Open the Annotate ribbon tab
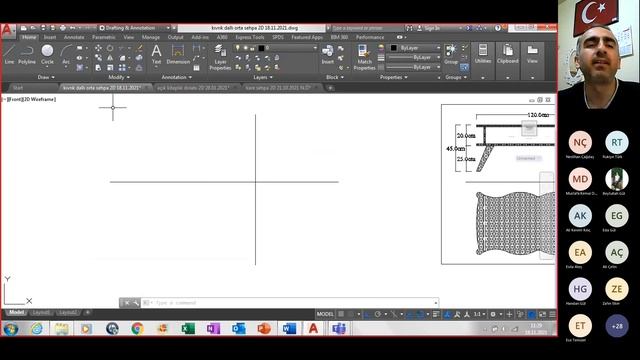 click(x=73, y=37)
